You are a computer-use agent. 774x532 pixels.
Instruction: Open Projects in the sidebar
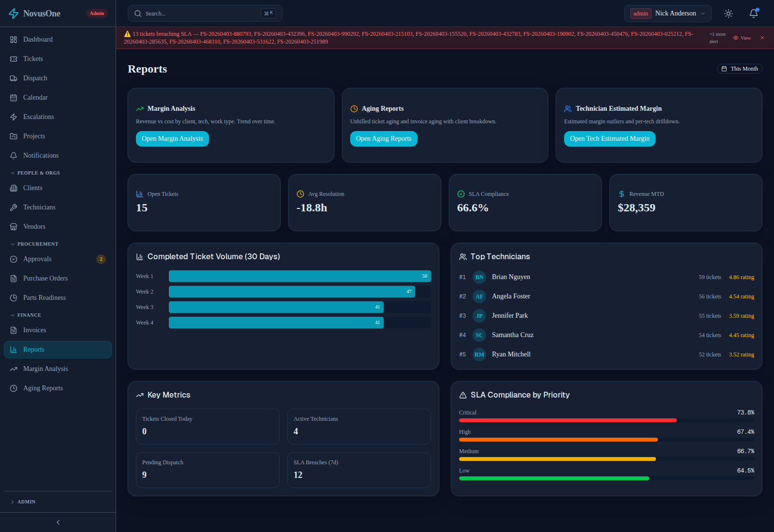[x=58, y=136]
